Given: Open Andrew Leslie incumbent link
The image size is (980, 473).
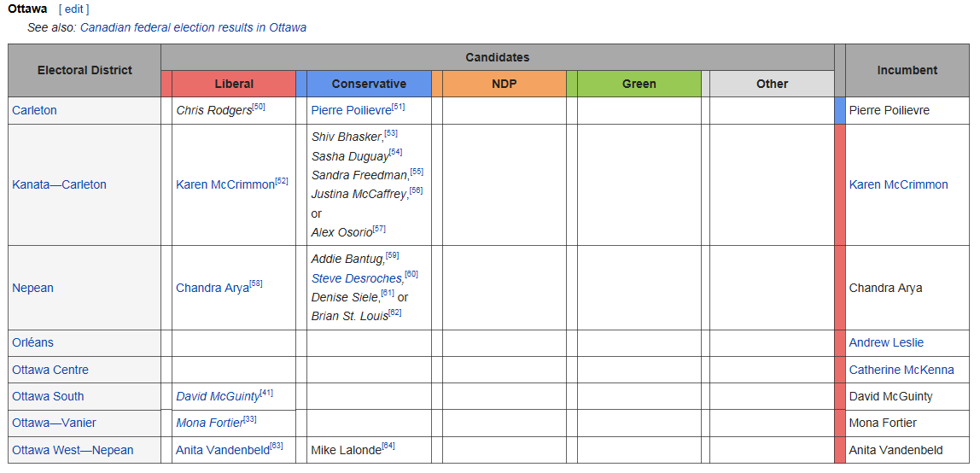Looking at the screenshot, I should click(x=886, y=342).
